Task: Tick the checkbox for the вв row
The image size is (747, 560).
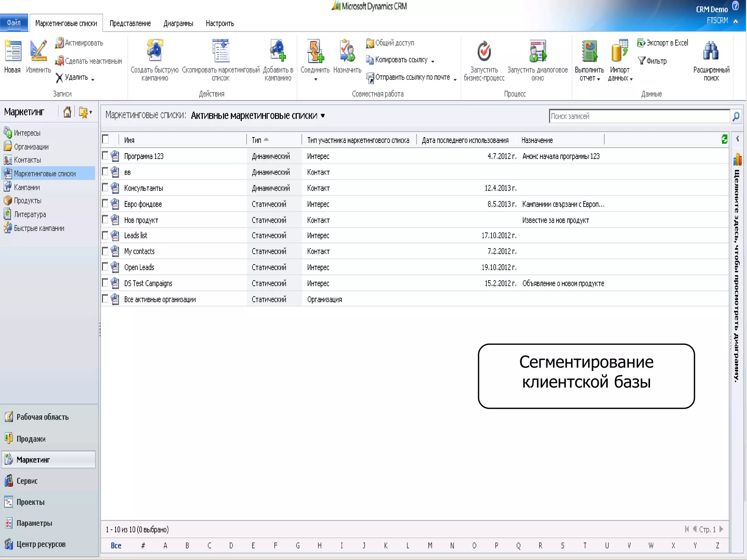Action: pos(105,171)
